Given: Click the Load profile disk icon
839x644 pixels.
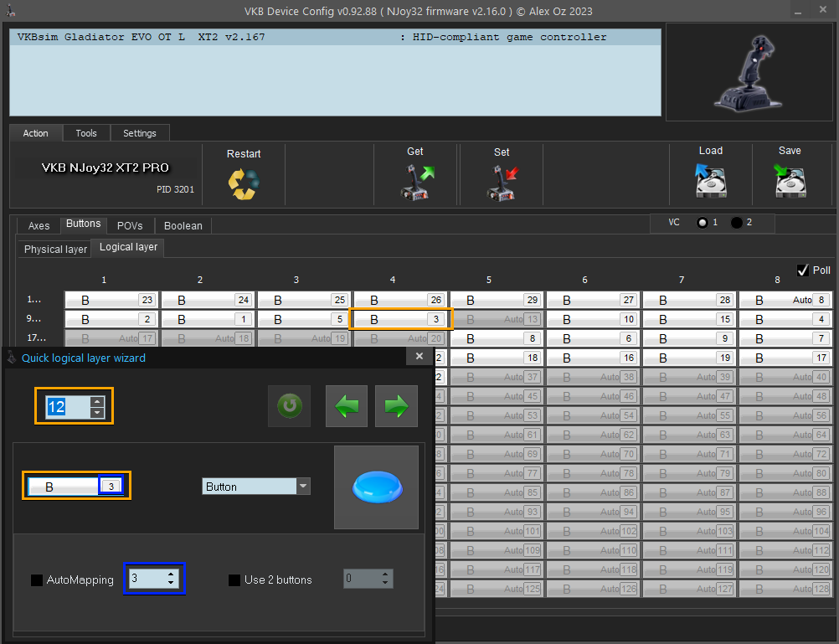Looking at the screenshot, I should tap(710, 180).
